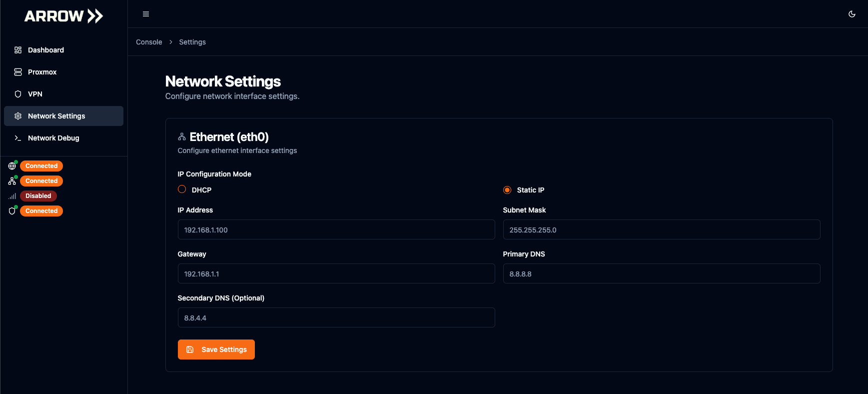This screenshot has height=394, width=868.
Task: Open the Proxmox page
Action: pos(42,72)
